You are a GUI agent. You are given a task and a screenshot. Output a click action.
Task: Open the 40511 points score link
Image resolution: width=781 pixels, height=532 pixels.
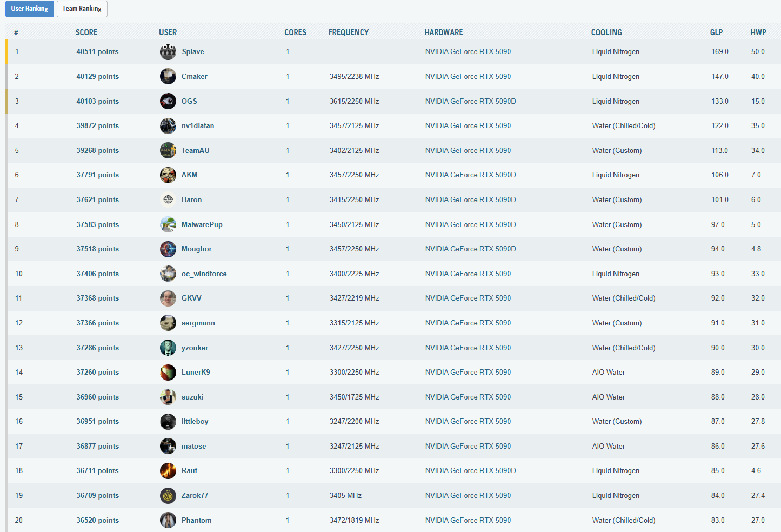pyautogui.click(x=97, y=52)
